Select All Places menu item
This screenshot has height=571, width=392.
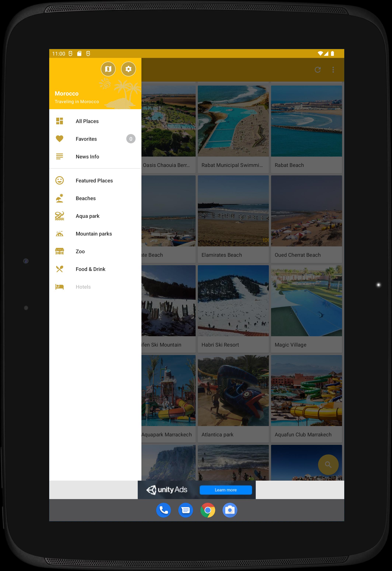pos(95,121)
